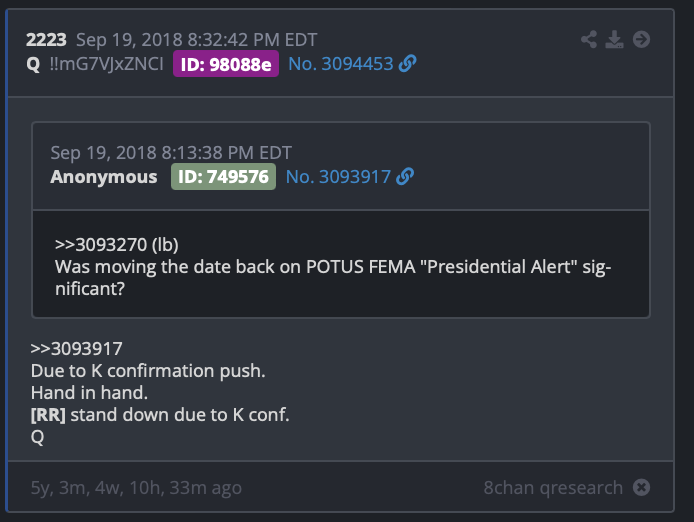Screen dimensions: 694x522
Task: Click the bold [RR] text
Action: 48,415
